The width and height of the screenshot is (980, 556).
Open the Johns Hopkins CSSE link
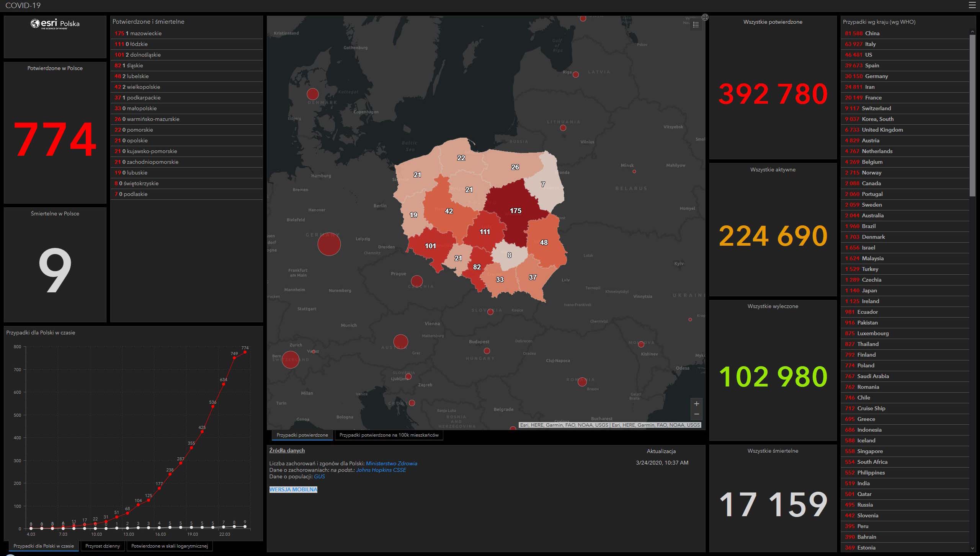[381, 470]
